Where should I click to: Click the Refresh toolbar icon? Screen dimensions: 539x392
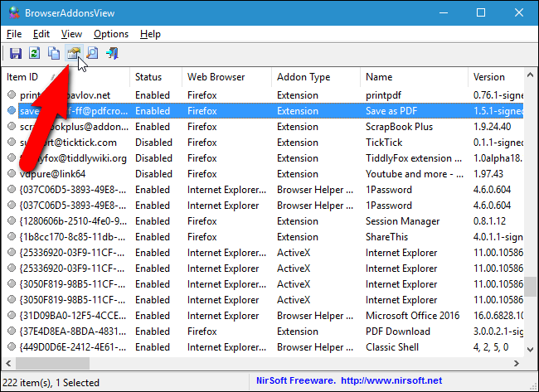(x=35, y=53)
